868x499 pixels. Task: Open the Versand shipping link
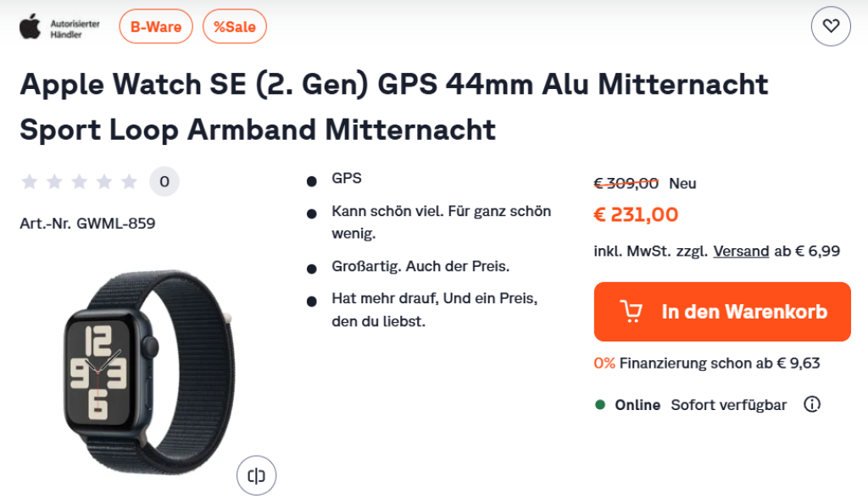tap(741, 251)
